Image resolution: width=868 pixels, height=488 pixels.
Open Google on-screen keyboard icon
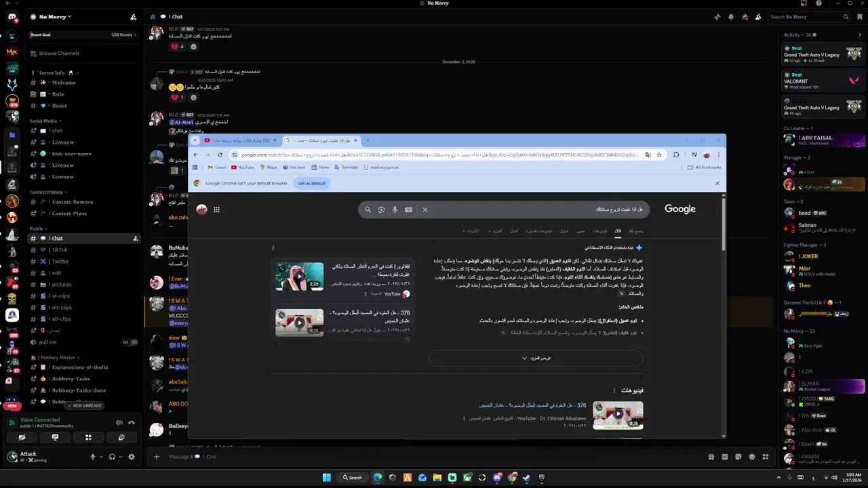pos(408,209)
